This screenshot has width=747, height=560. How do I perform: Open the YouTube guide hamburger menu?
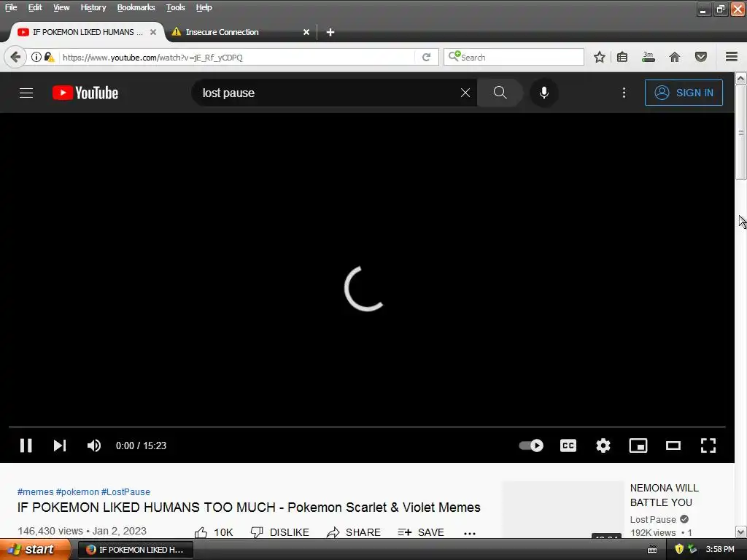[26, 93]
